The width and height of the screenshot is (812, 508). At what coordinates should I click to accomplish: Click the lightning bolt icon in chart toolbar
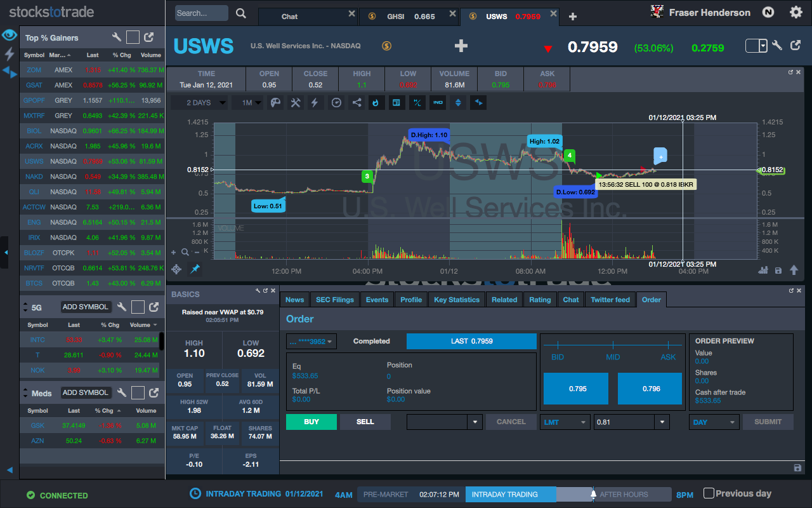(315, 102)
